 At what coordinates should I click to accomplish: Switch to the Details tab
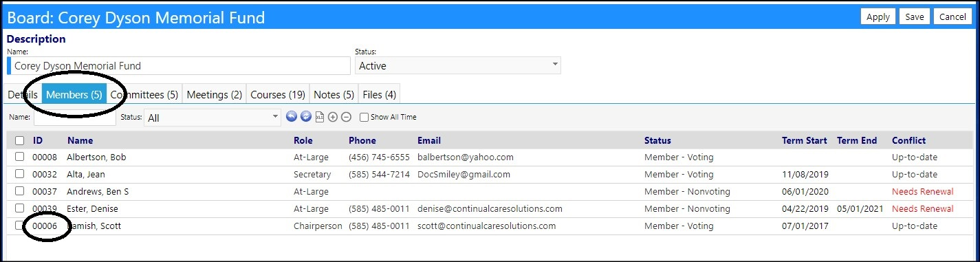(x=23, y=94)
